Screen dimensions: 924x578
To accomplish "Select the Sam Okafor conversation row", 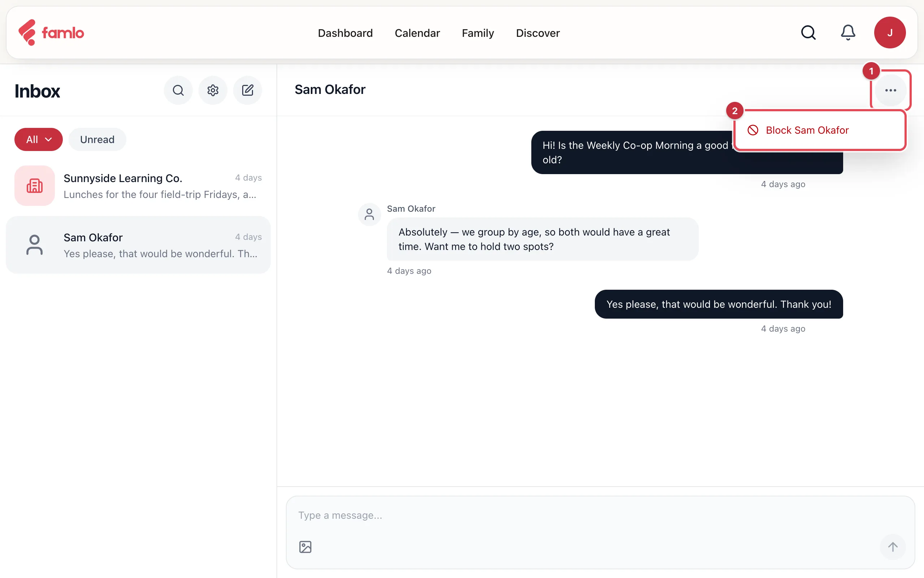I will [x=138, y=245].
